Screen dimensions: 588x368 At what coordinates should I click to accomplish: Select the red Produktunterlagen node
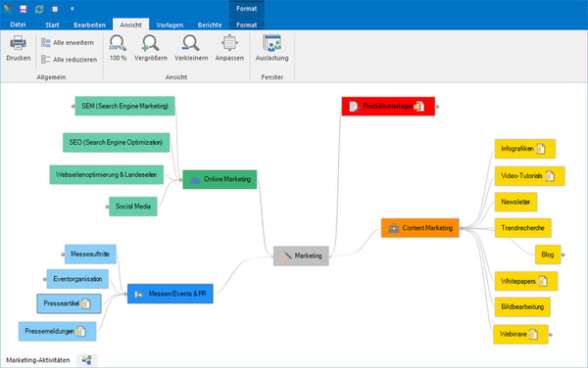point(388,107)
